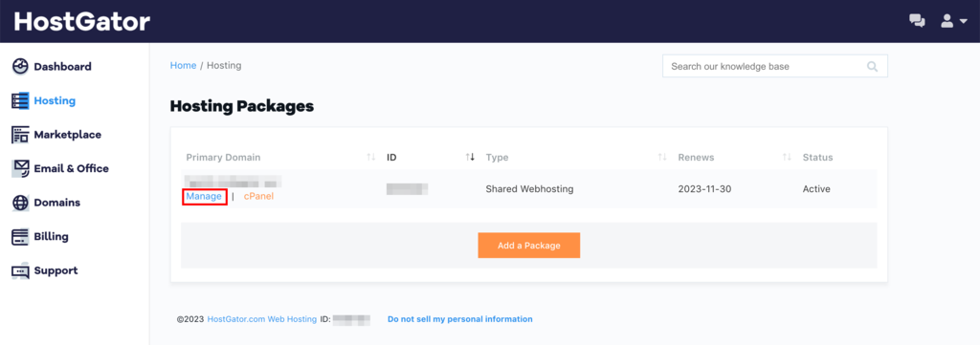980x345 pixels.
Task: Click the Email & Office envelope icon
Action: [x=21, y=168]
